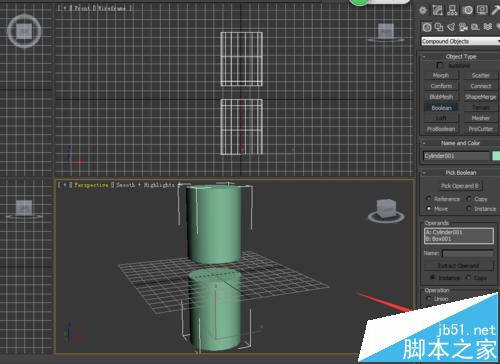This screenshot has height=364, width=500.
Task: Click the Mesher object type button
Action: coord(481,118)
